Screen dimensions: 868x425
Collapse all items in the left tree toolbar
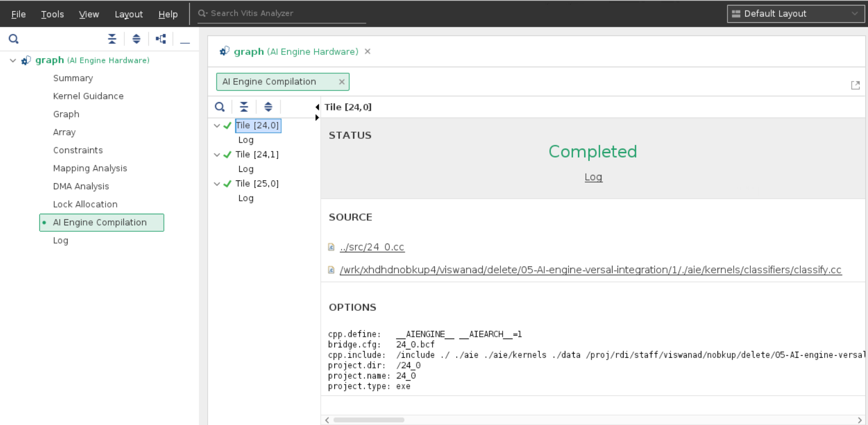coord(112,39)
